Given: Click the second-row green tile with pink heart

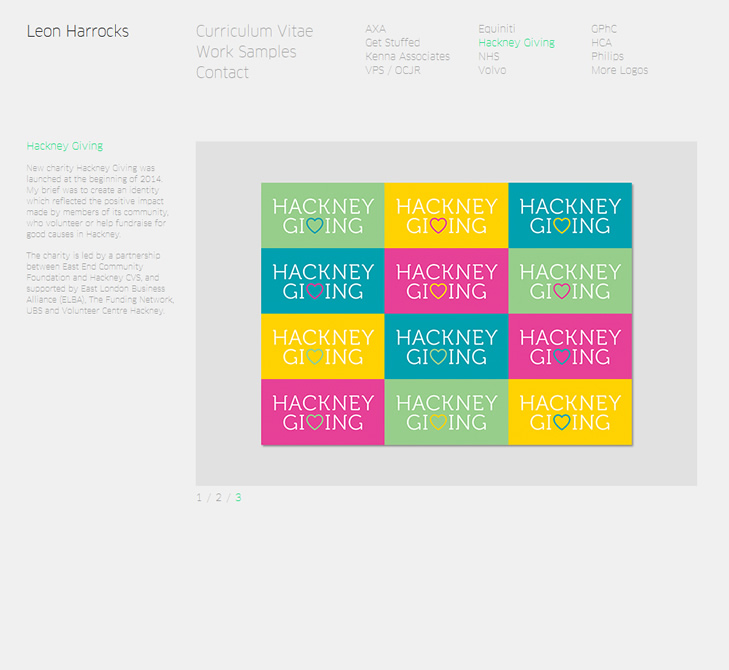Looking at the screenshot, I should tap(570, 281).
